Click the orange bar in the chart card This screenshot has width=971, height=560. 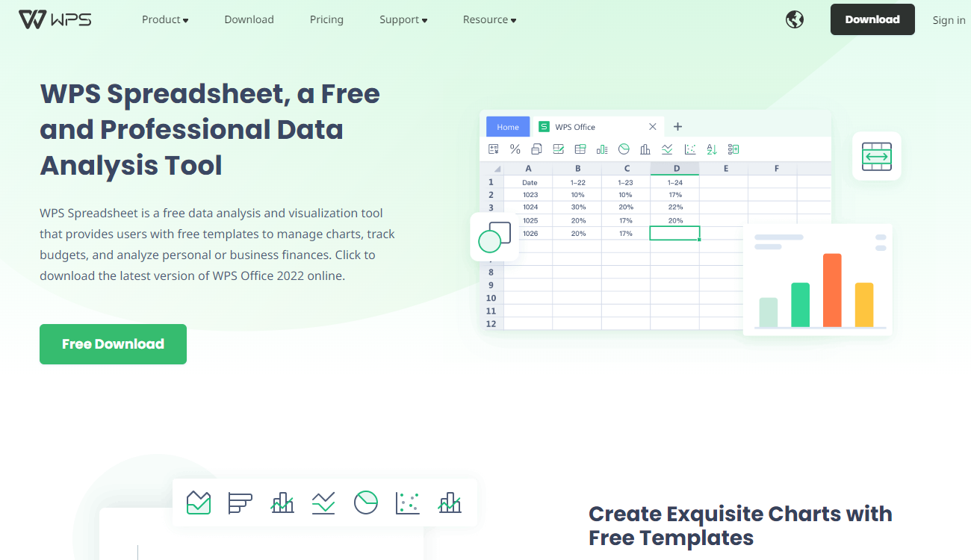pos(832,290)
